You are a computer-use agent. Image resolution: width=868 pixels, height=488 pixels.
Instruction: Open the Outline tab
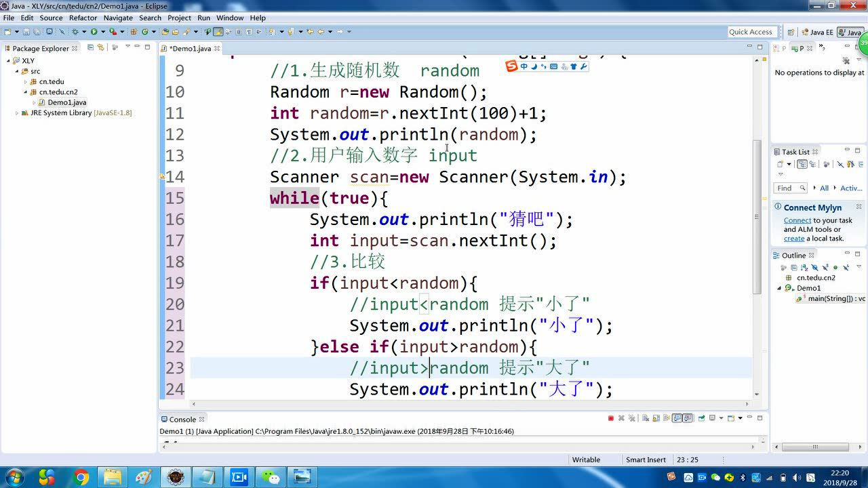click(793, 256)
